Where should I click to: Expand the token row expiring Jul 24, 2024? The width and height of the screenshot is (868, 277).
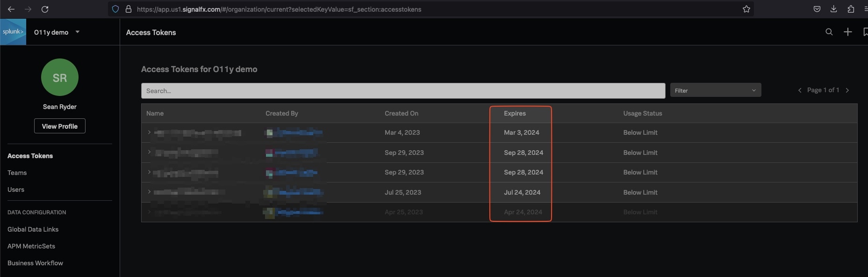click(x=149, y=192)
